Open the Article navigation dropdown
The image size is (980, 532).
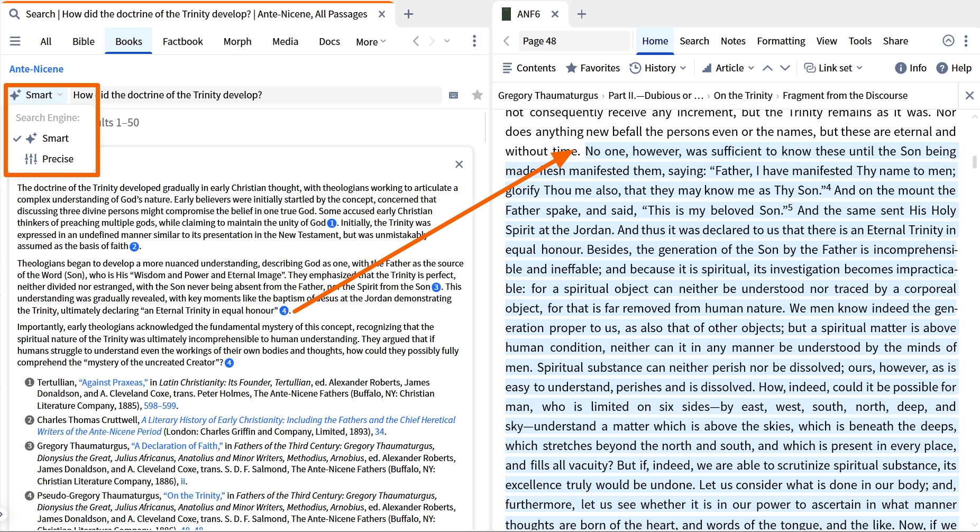pos(751,68)
